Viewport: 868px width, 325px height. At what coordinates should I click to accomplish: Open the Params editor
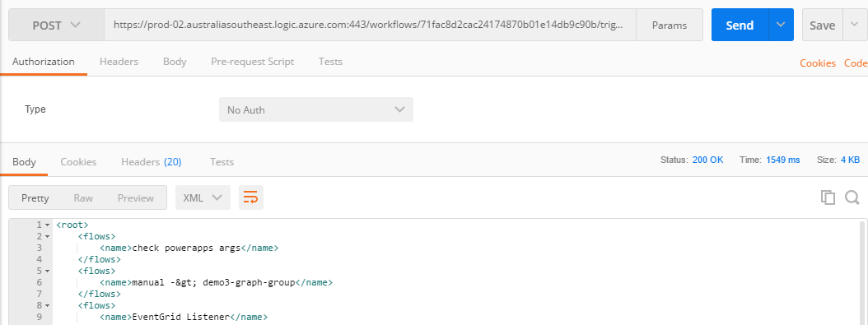point(670,25)
